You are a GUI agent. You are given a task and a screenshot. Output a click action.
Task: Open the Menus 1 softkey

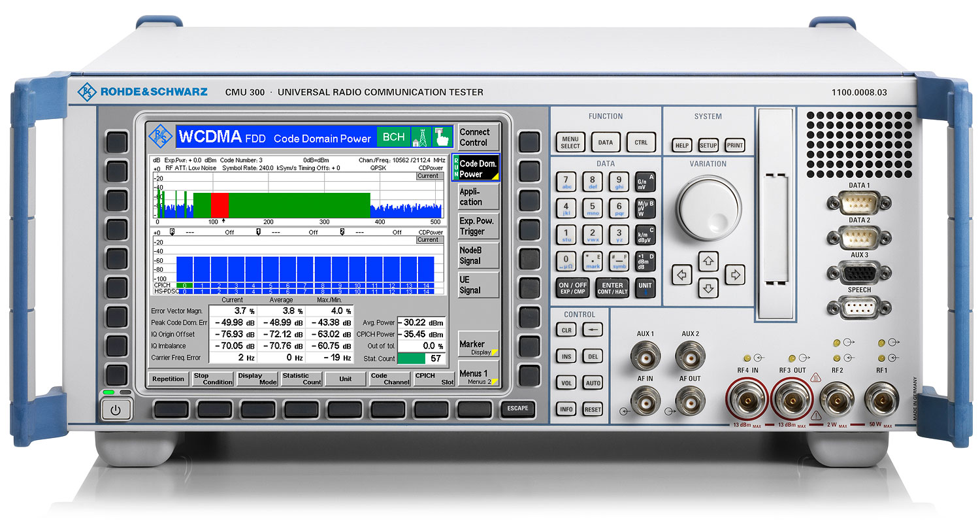pos(479,377)
